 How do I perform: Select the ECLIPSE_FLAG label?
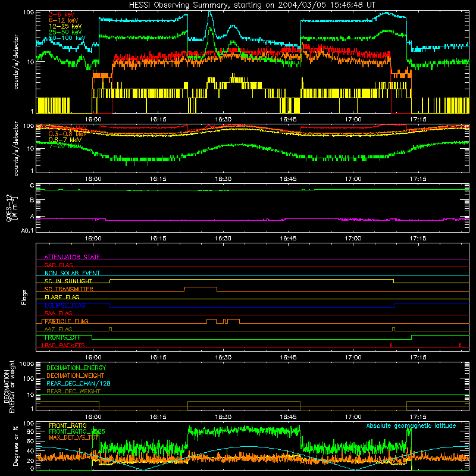(65, 305)
